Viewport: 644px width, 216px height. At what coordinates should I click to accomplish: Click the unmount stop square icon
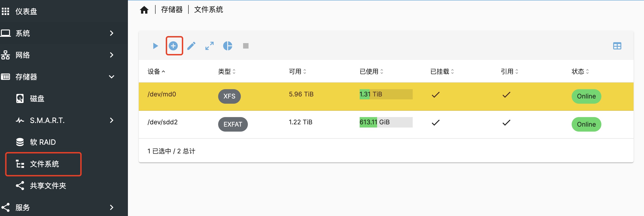click(246, 46)
